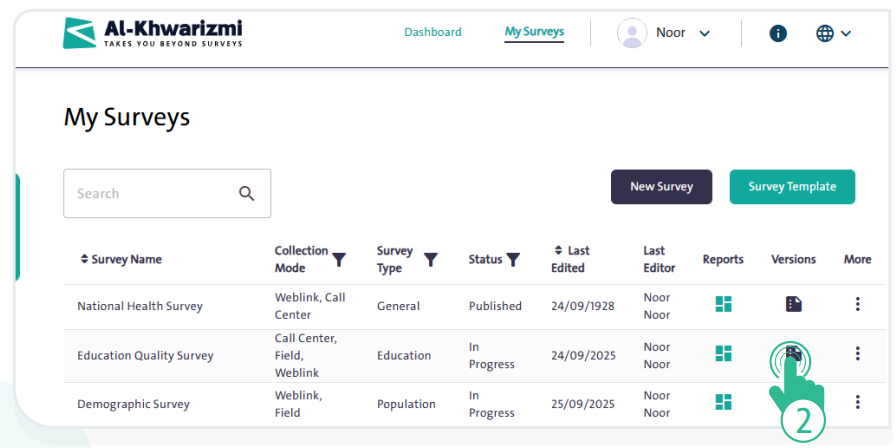This screenshot has width=896, height=448.
Task: Click the Survey Template button
Action: pos(792,187)
